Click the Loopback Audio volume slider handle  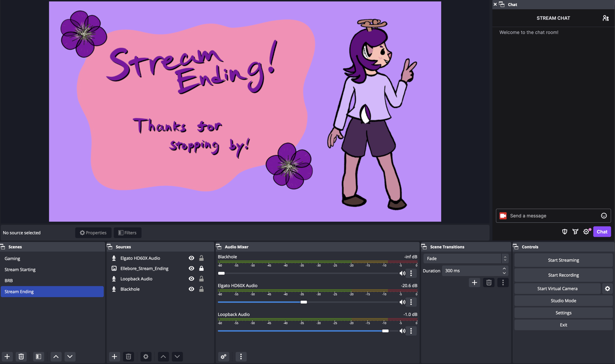coord(385,331)
